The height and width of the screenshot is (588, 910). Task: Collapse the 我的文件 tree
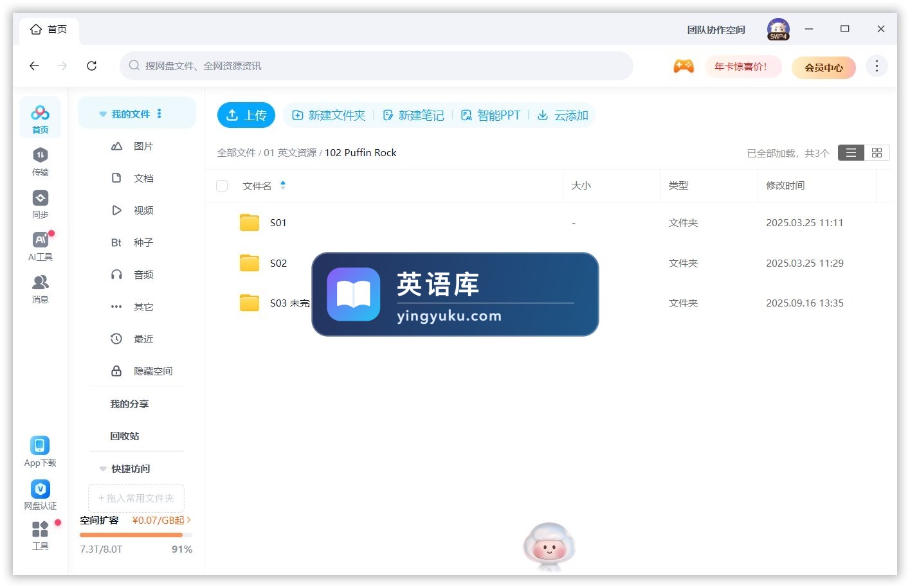click(x=103, y=114)
